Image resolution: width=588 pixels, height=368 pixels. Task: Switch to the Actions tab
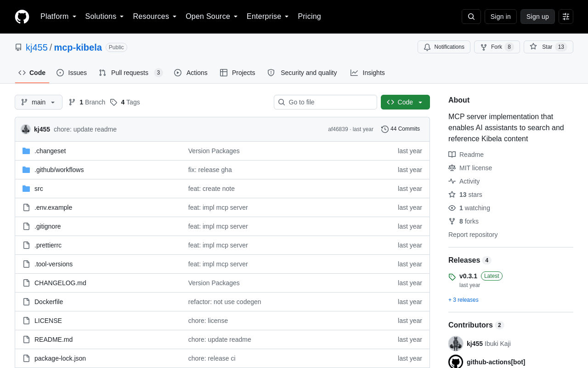(x=191, y=73)
